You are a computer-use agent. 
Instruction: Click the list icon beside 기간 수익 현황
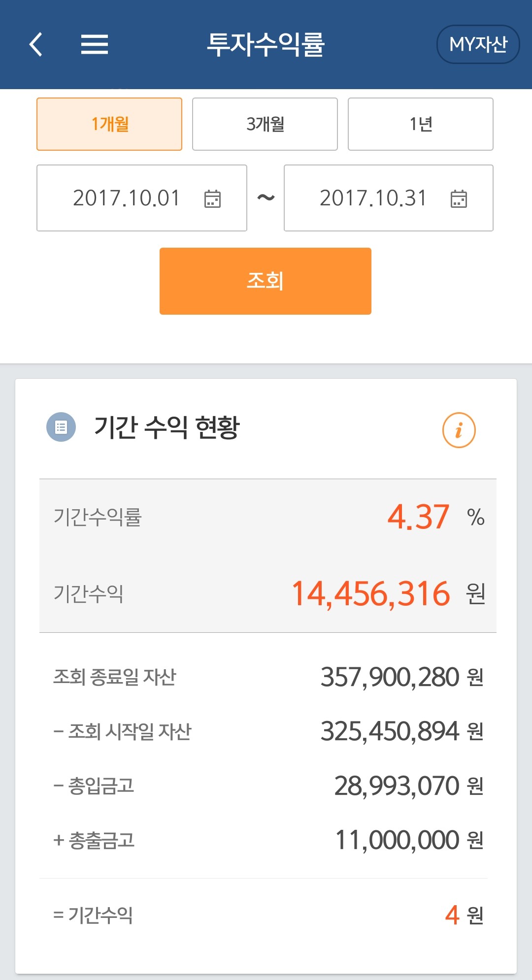click(60, 428)
